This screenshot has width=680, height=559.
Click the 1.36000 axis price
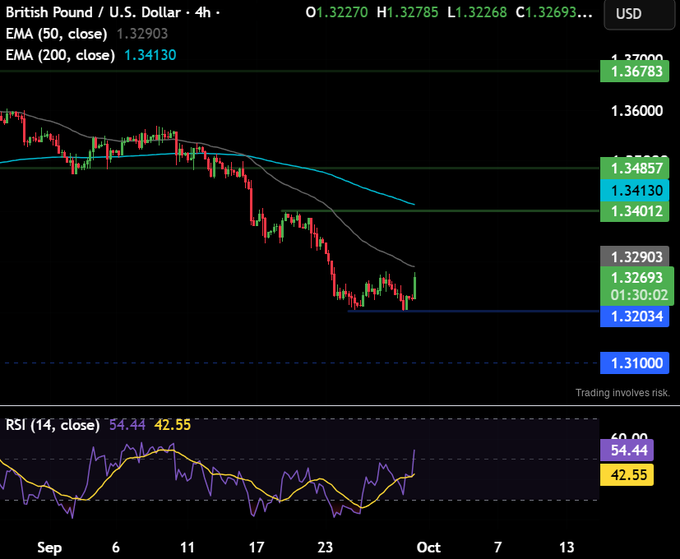[x=637, y=111]
